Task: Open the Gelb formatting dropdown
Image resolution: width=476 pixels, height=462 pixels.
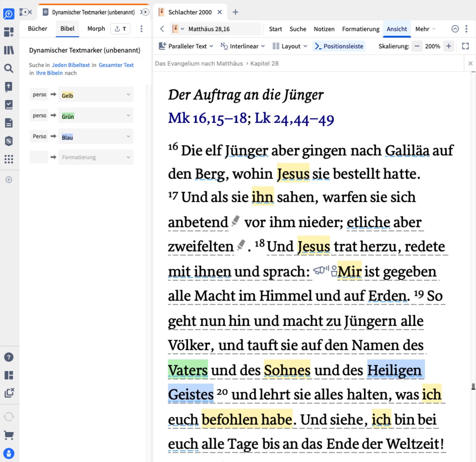Action: pos(96,94)
